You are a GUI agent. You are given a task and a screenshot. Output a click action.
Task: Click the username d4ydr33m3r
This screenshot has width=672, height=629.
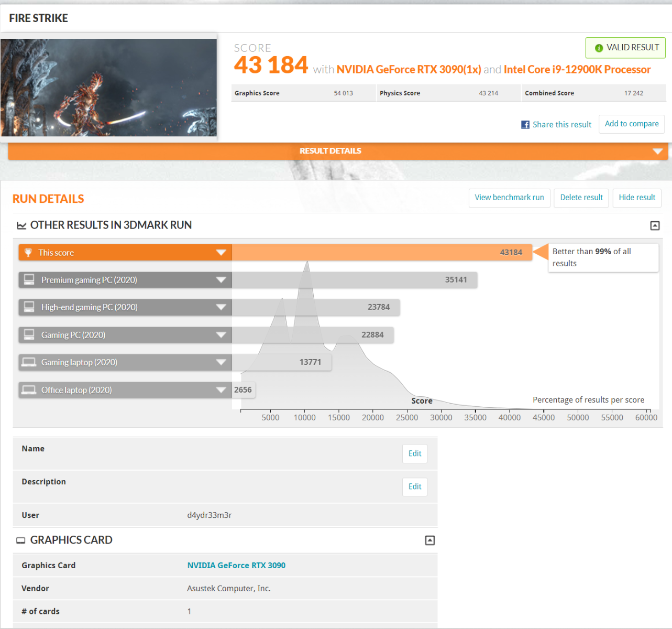click(210, 515)
